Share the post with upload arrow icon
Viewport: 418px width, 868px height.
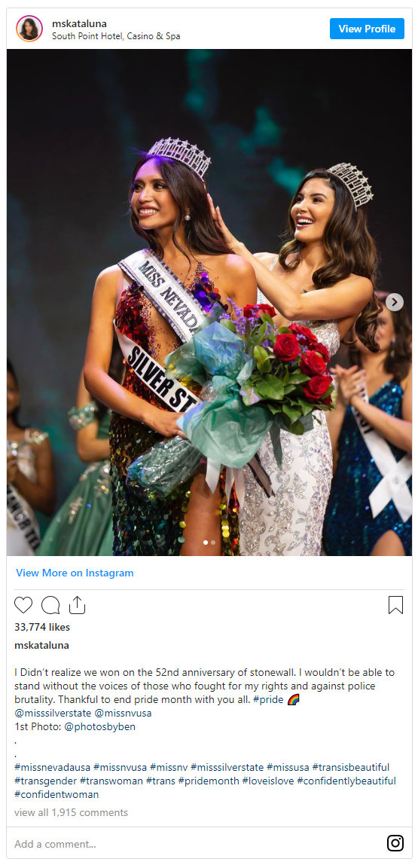pyautogui.click(x=77, y=604)
